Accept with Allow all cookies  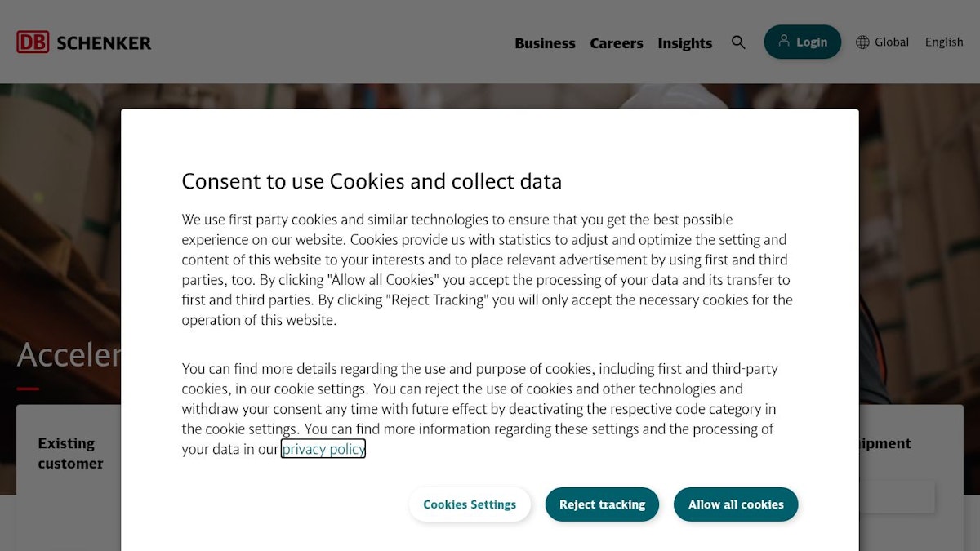(x=736, y=504)
